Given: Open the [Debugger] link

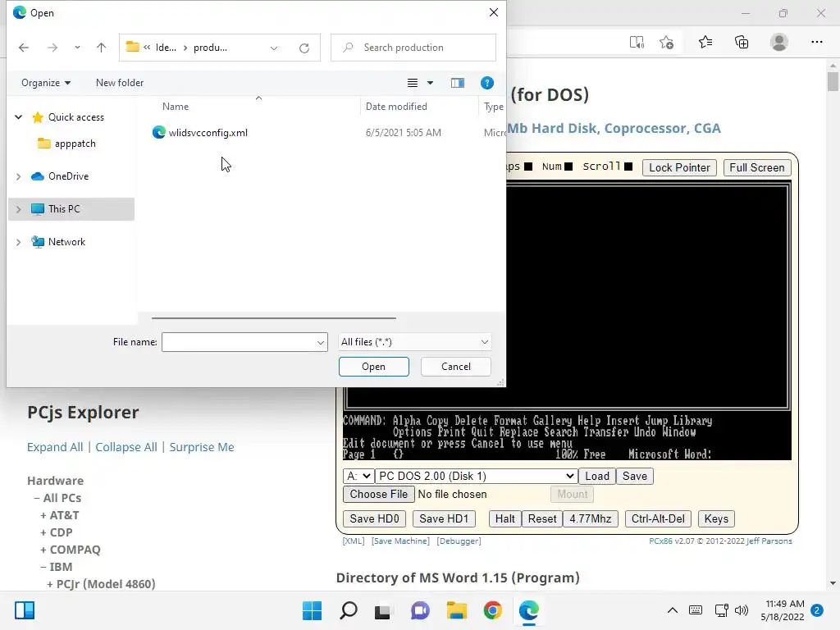Looking at the screenshot, I should click(x=459, y=541).
